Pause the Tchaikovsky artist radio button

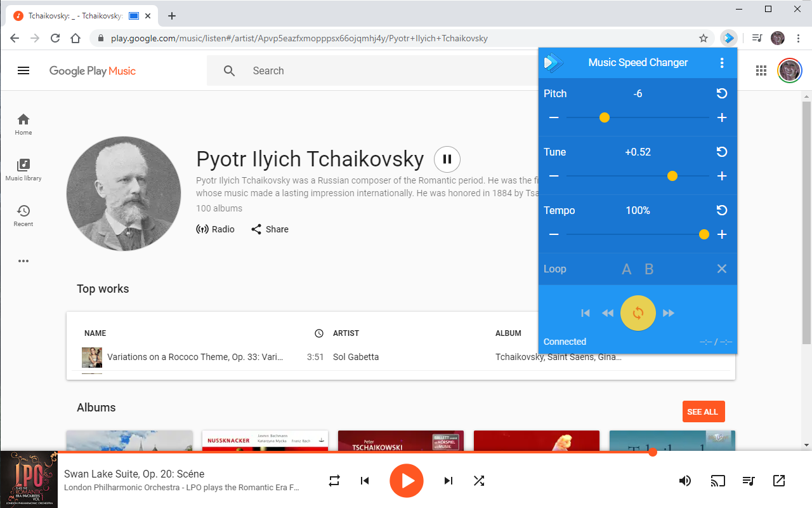[447, 159]
